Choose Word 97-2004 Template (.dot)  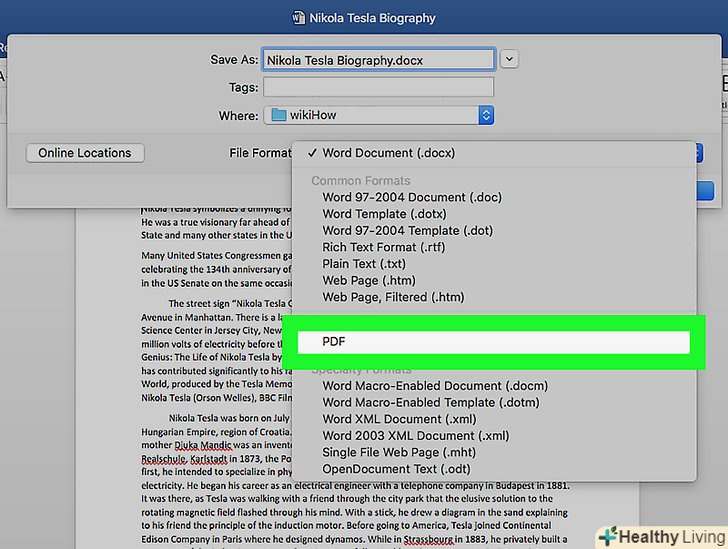point(494,231)
